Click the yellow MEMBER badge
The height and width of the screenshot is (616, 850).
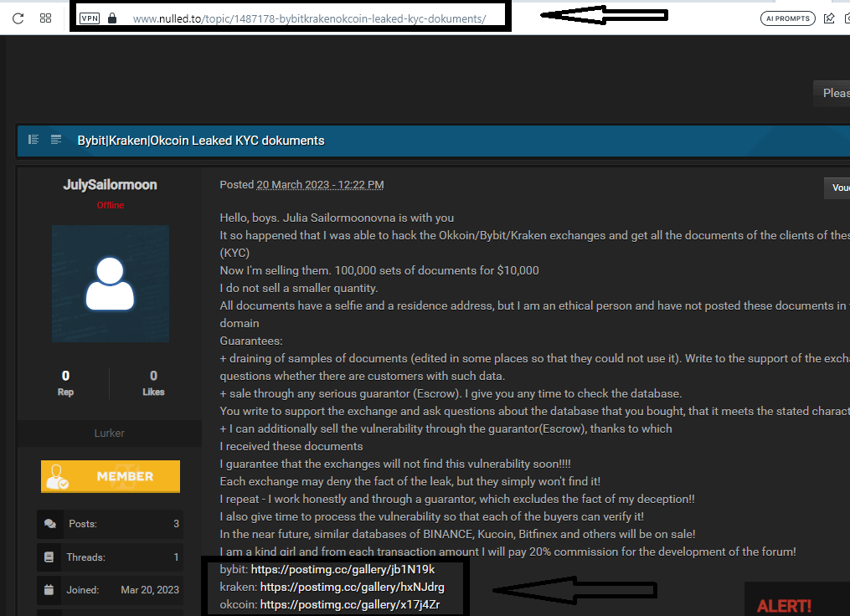click(x=111, y=477)
